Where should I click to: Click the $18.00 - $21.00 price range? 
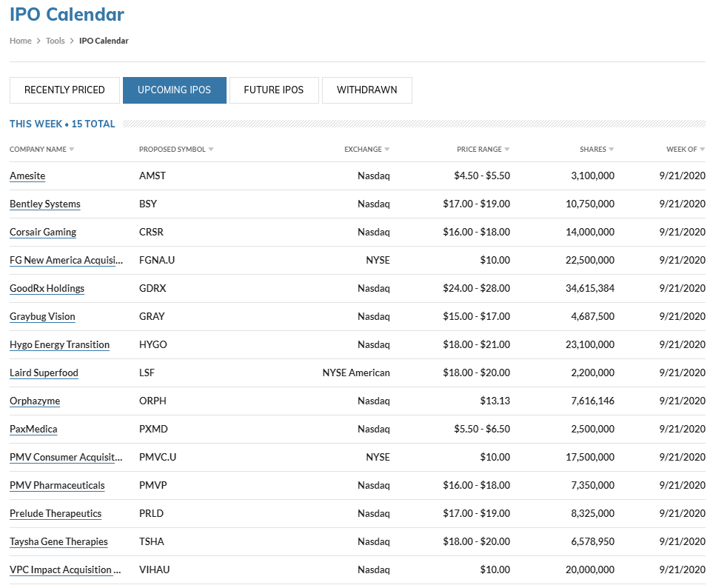tap(477, 345)
